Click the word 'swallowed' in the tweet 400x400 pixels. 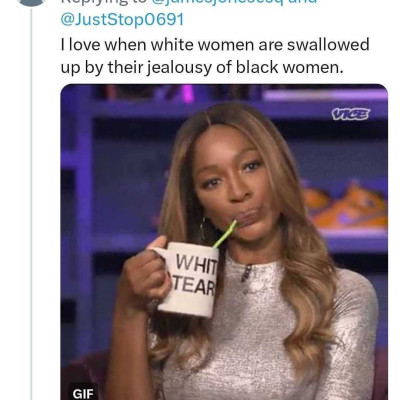[x=328, y=45]
